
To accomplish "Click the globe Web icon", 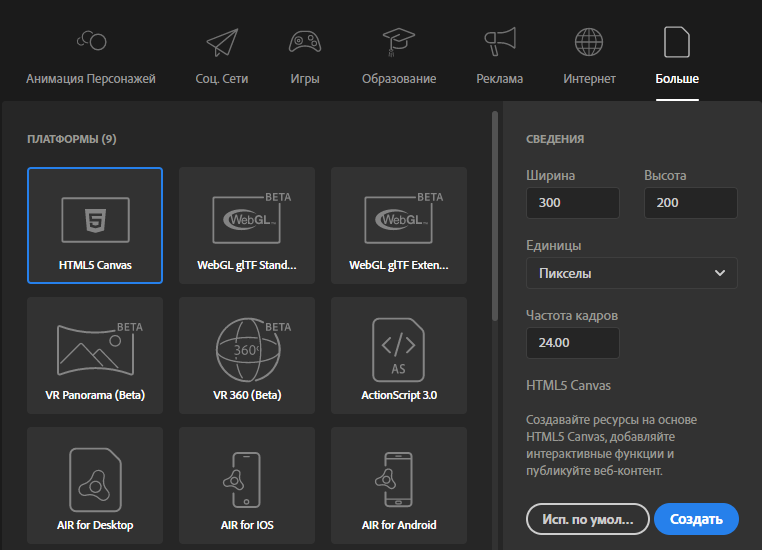I will pos(589,42).
